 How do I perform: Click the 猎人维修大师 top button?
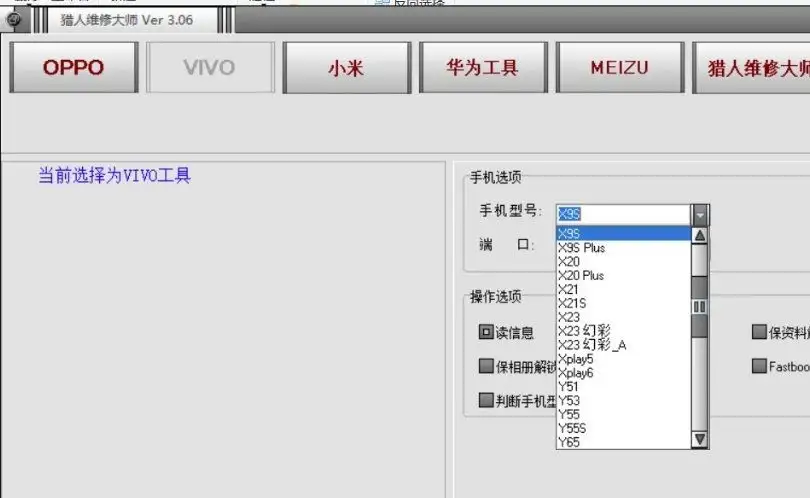coord(752,68)
